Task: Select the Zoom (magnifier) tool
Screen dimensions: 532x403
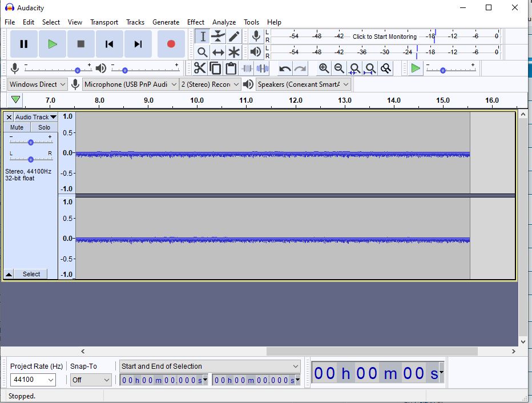Action: pyautogui.click(x=203, y=53)
